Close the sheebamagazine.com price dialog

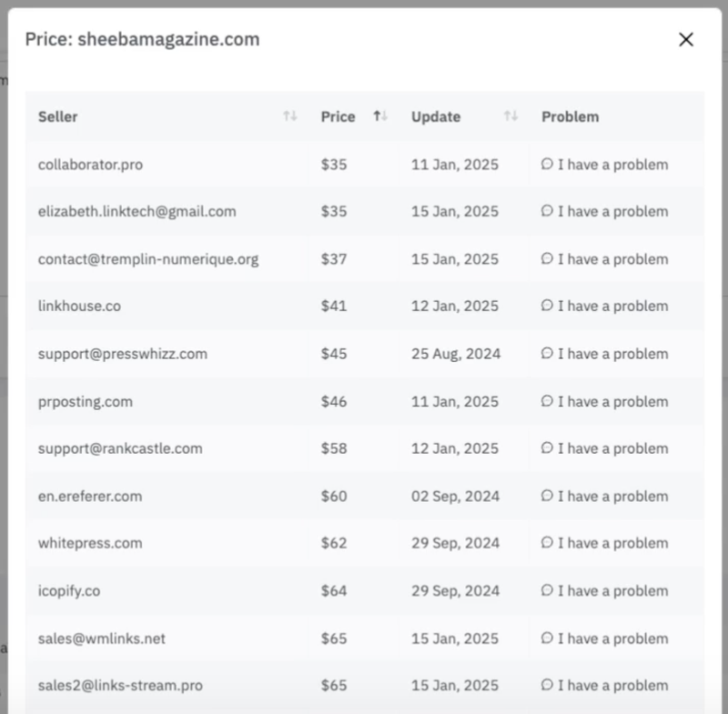686,39
